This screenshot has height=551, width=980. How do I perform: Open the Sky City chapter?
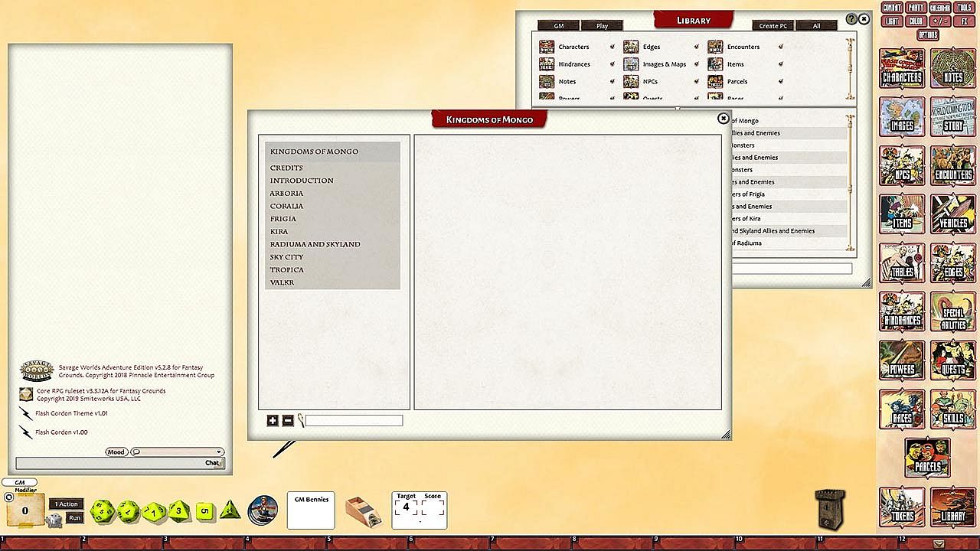point(286,257)
